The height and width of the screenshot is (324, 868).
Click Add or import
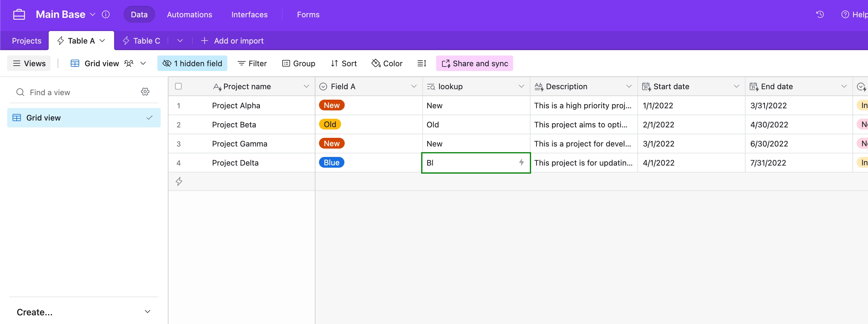pyautogui.click(x=232, y=41)
